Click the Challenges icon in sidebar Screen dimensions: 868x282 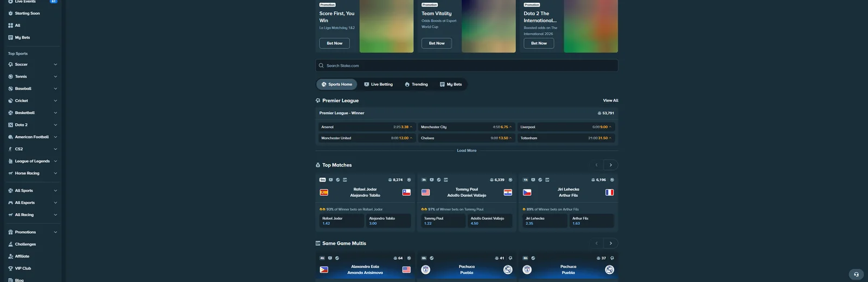coord(10,244)
